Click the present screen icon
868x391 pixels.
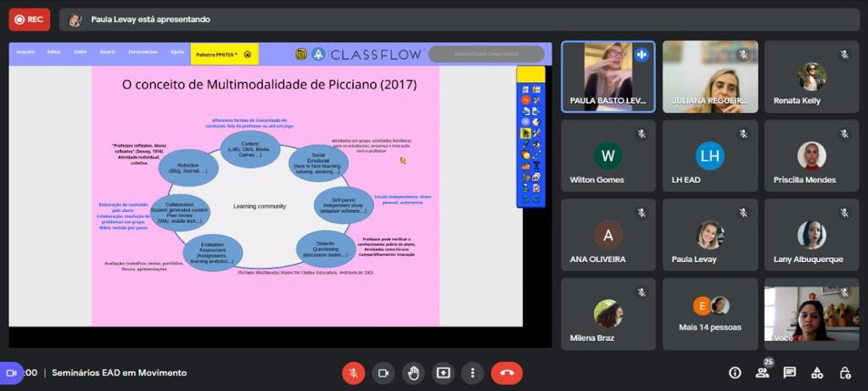[442, 372]
